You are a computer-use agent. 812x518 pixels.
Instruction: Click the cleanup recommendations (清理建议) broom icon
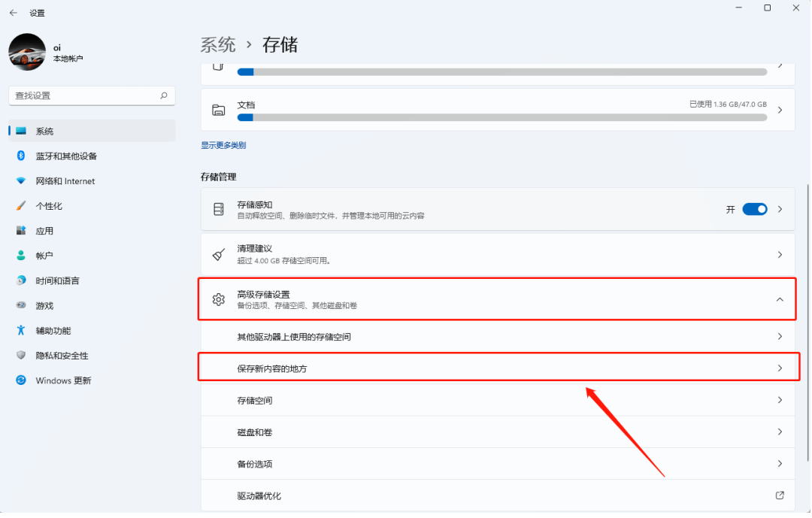tap(219, 254)
